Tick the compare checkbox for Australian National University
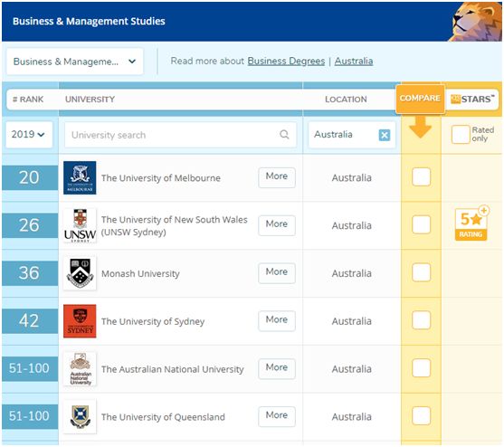Image resolution: width=504 pixels, height=447 pixels. [421, 368]
